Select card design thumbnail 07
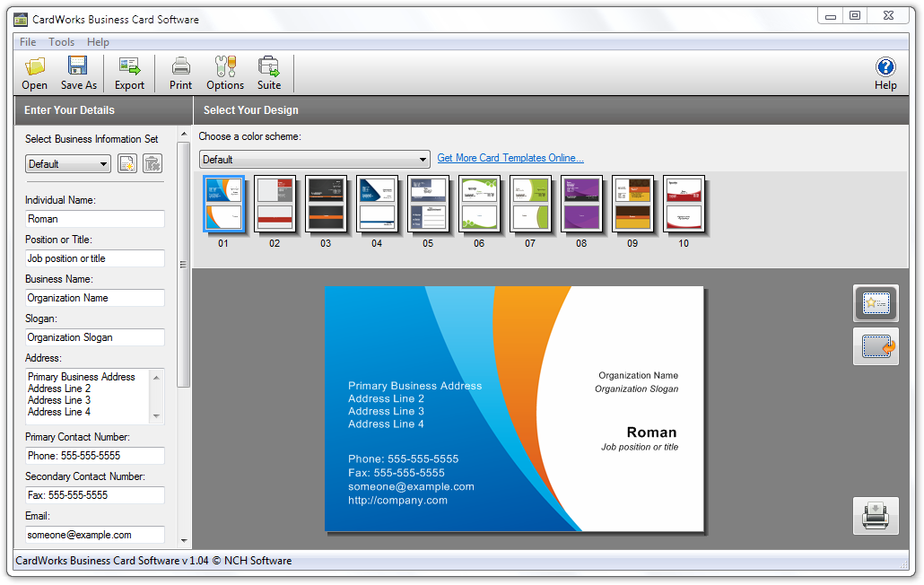The width and height of the screenshot is (924, 585). coord(530,204)
